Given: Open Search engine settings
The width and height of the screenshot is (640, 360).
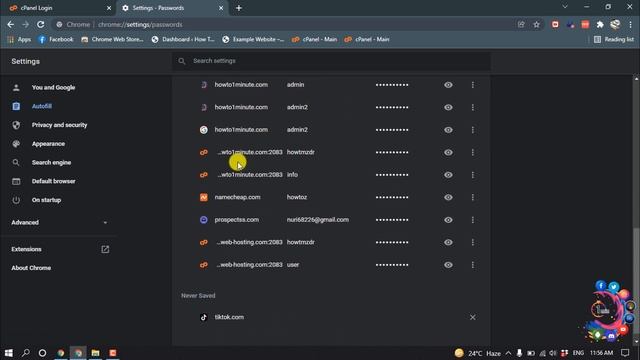Looking at the screenshot, I should 51,162.
